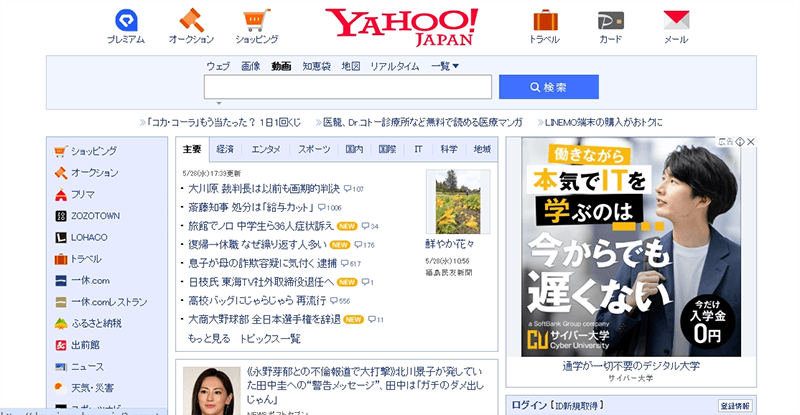This screenshot has height=415, width=800.
Task: Click the ログイン link
Action: coord(529,405)
